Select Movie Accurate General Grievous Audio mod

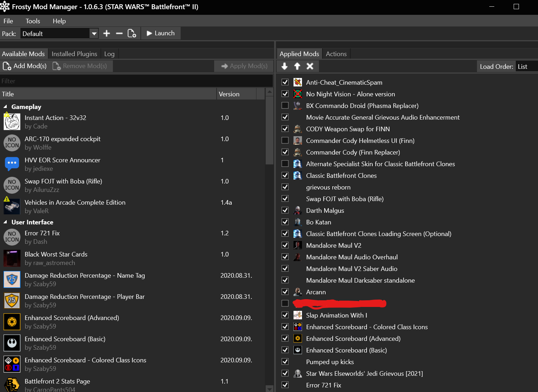pos(383,117)
